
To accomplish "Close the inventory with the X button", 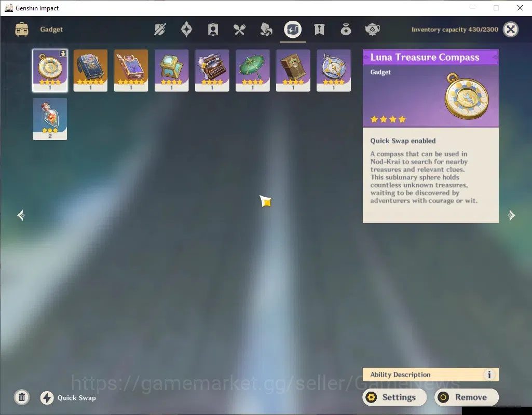I will (511, 30).
